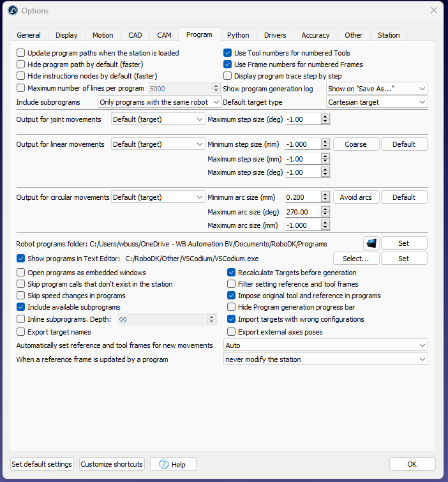The height and width of the screenshot is (482, 448).
Task: Decrease Maximum step size for joint movements
Action: (x=325, y=121)
